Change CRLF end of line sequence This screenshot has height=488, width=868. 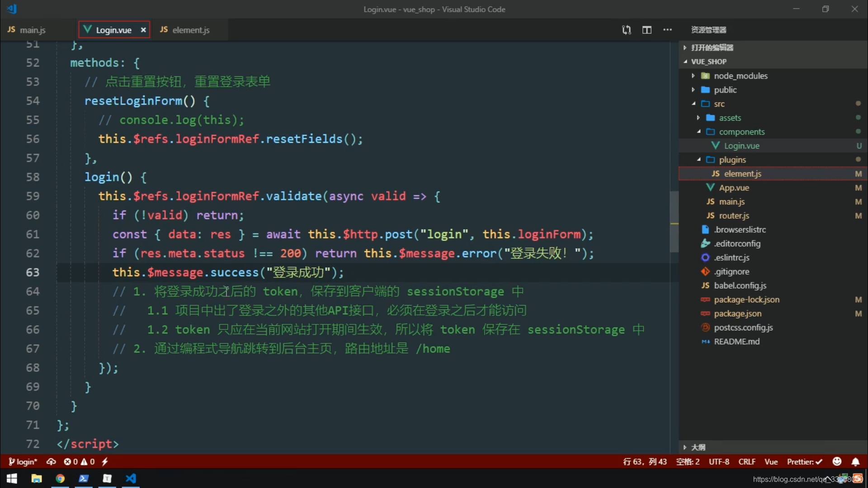[747, 462]
